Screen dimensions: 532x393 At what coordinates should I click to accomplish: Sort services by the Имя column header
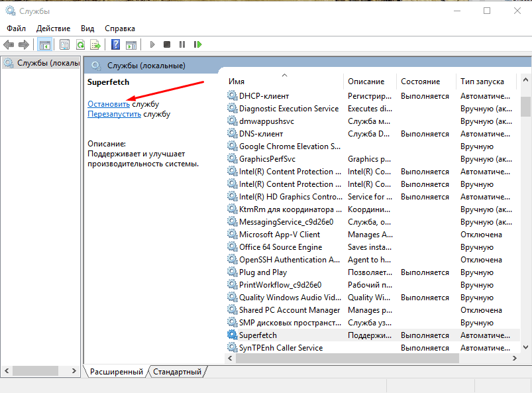284,82
